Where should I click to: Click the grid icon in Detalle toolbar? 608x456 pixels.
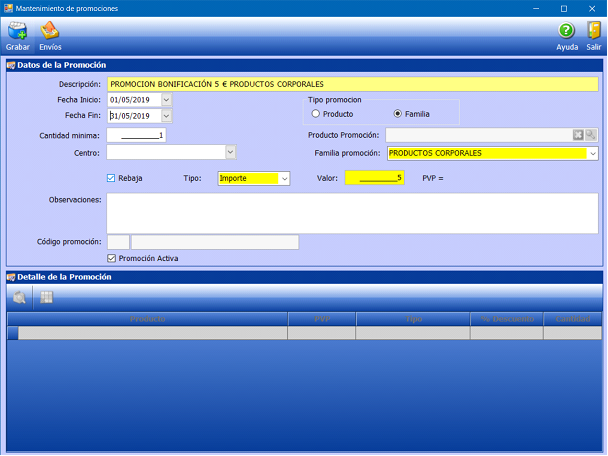tap(46, 297)
